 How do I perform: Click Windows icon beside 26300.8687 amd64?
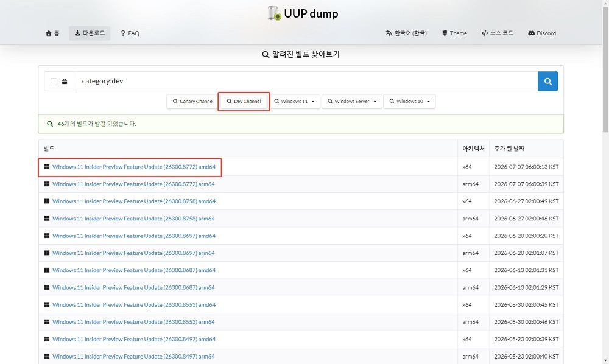pos(47,270)
